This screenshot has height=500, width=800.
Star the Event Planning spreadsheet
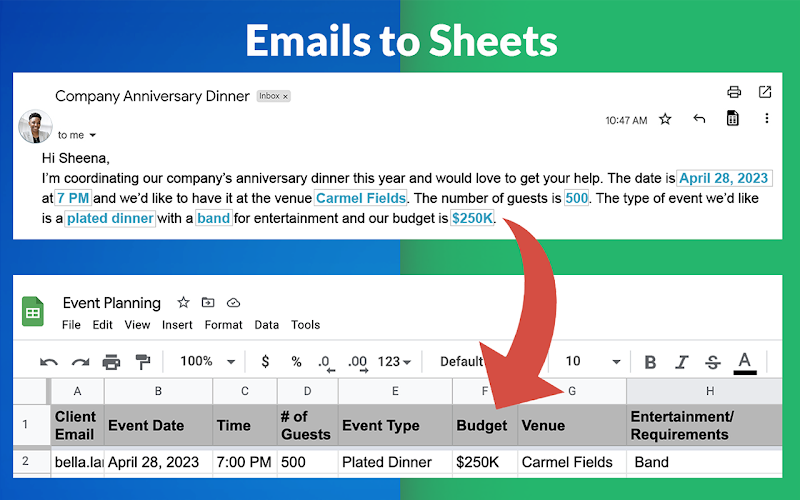point(183,303)
